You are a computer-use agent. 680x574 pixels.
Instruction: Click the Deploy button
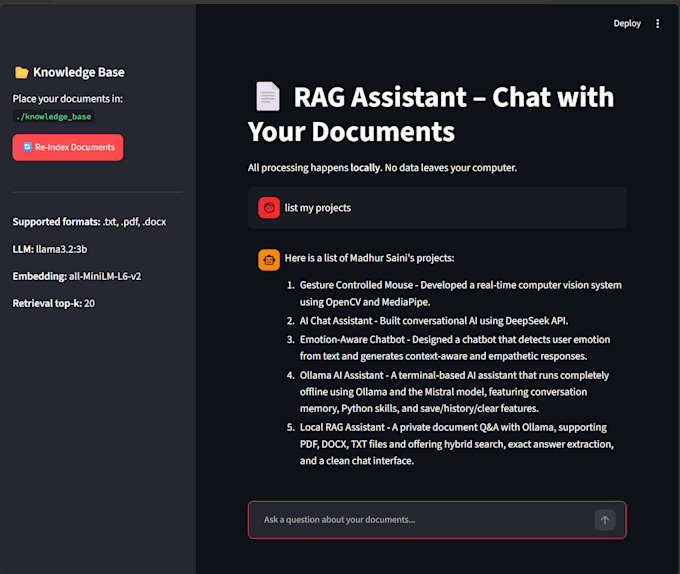point(627,23)
